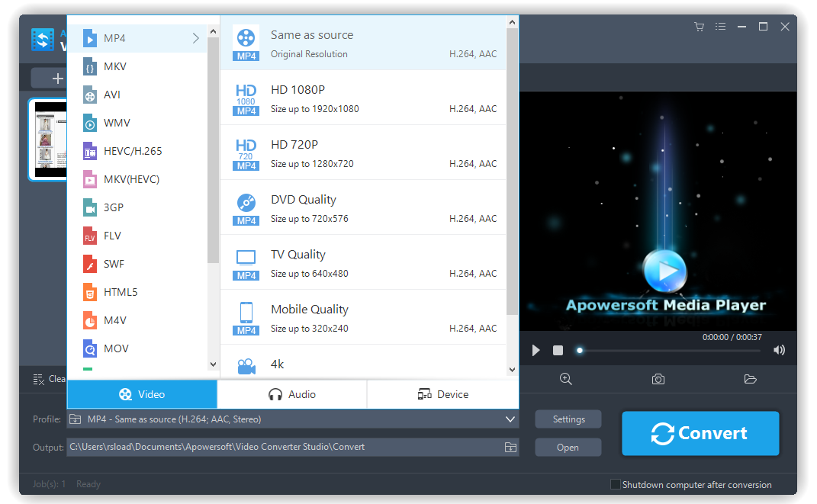This screenshot has height=504, width=817.
Task: Click the magnifier zoom icon
Action: point(565,379)
